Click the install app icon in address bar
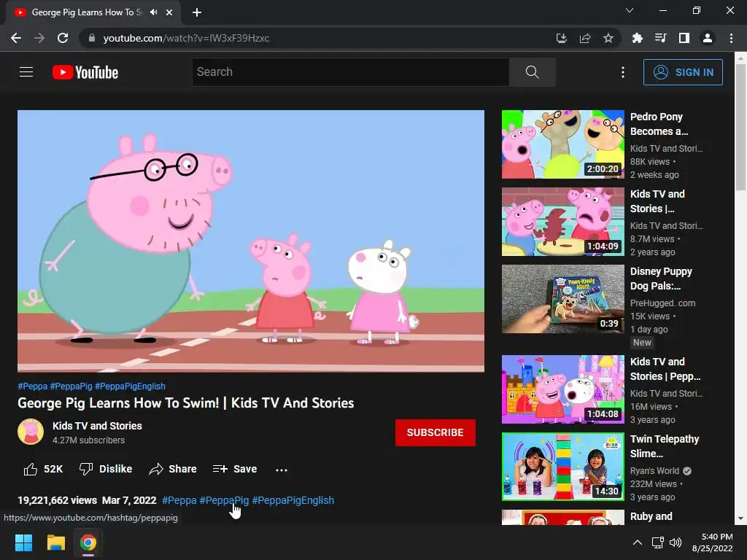 click(562, 38)
